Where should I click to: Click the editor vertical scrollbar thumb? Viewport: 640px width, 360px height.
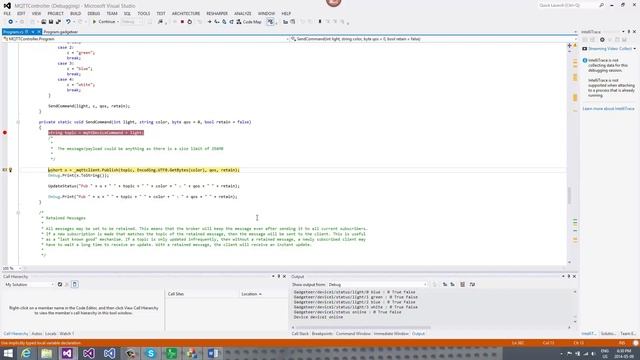pyautogui.click(x=569, y=195)
